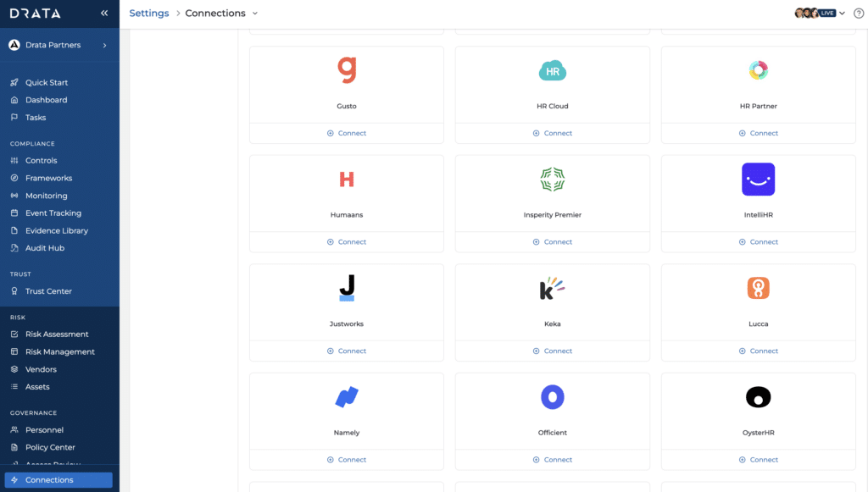Image resolution: width=868 pixels, height=492 pixels.
Task: Expand the Drata Partners workspace chevron
Action: (104, 46)
